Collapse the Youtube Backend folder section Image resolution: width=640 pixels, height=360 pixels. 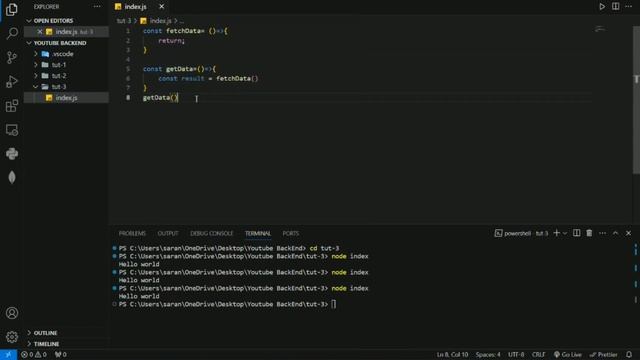click(x=60, y=43)
